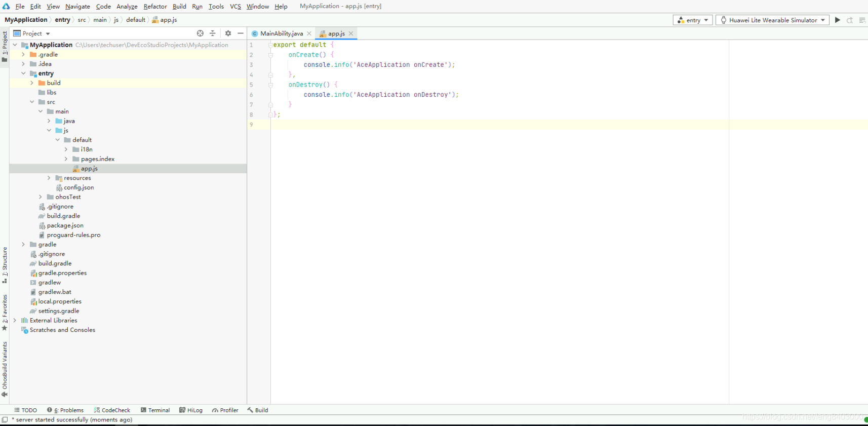Open the Refactor menu

pos(155,7)
